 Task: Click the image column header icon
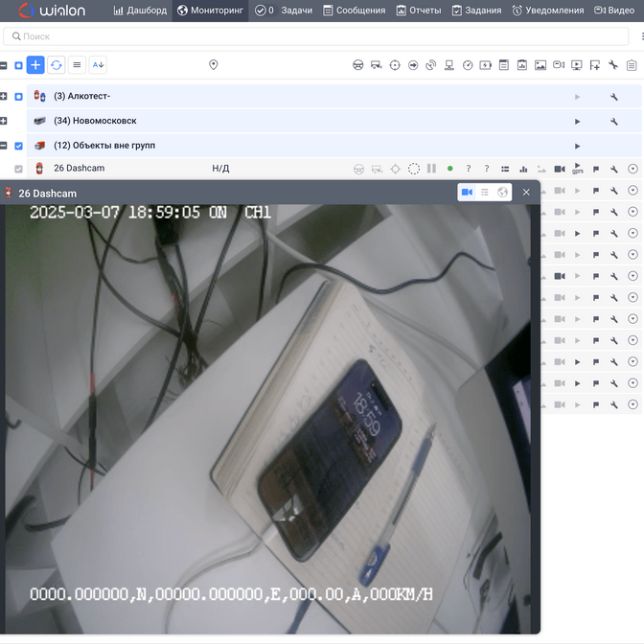540,65
